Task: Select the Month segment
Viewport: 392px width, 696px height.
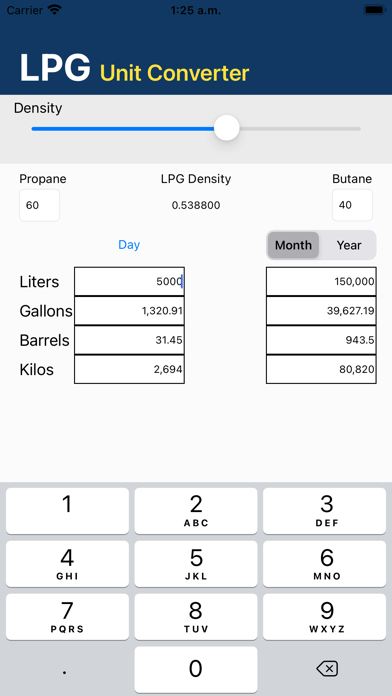Action: coord(293,245)
